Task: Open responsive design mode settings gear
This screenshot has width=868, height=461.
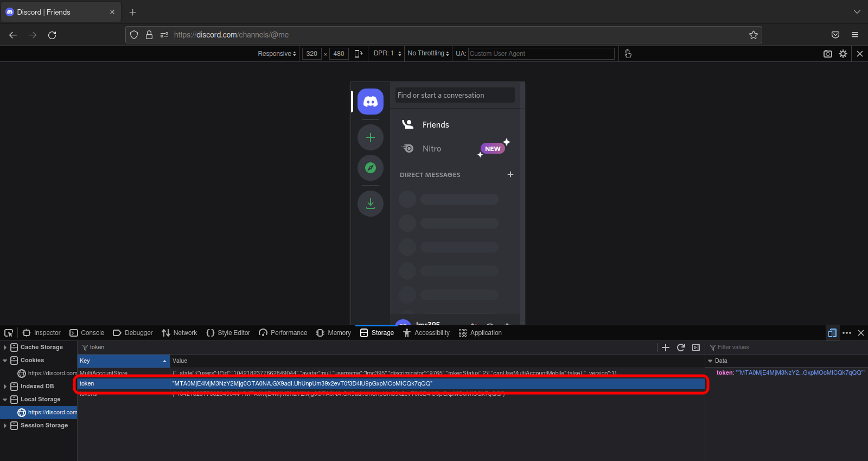Action: coord(843,54)
